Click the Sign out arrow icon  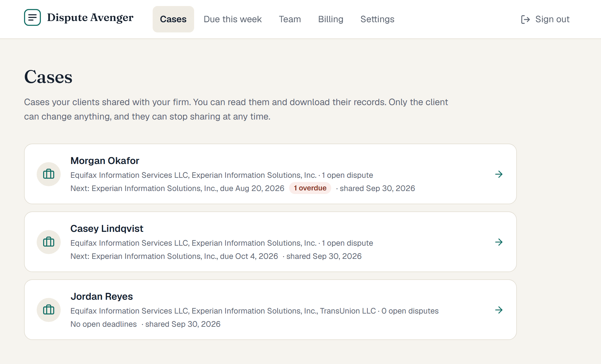(x=525, y=20)
